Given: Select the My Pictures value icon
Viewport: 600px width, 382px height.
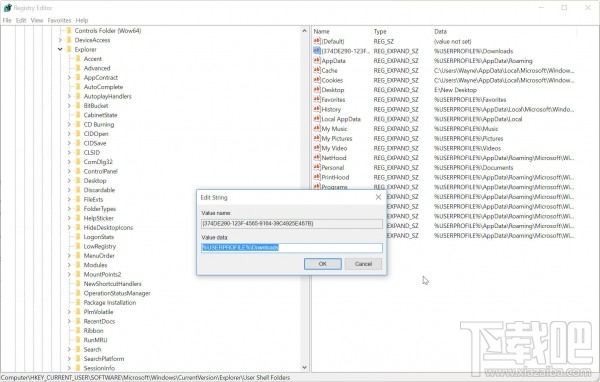Looking at the screenshot, I should pyautogui.click(x=317, y=138).
